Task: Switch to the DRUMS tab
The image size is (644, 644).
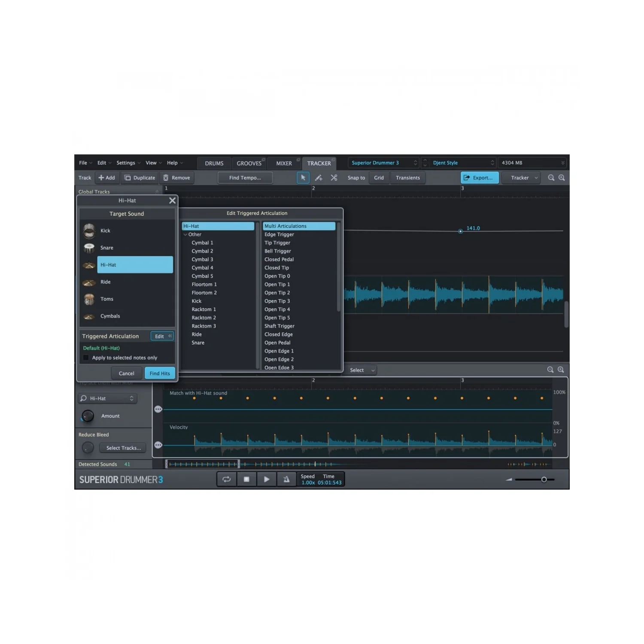Action: point(214,164)
